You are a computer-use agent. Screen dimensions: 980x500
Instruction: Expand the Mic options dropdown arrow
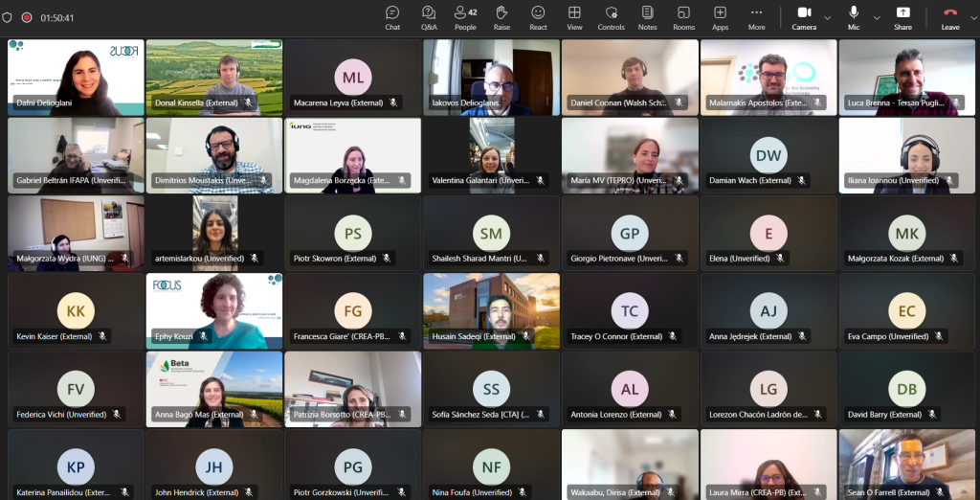point(877,17)
